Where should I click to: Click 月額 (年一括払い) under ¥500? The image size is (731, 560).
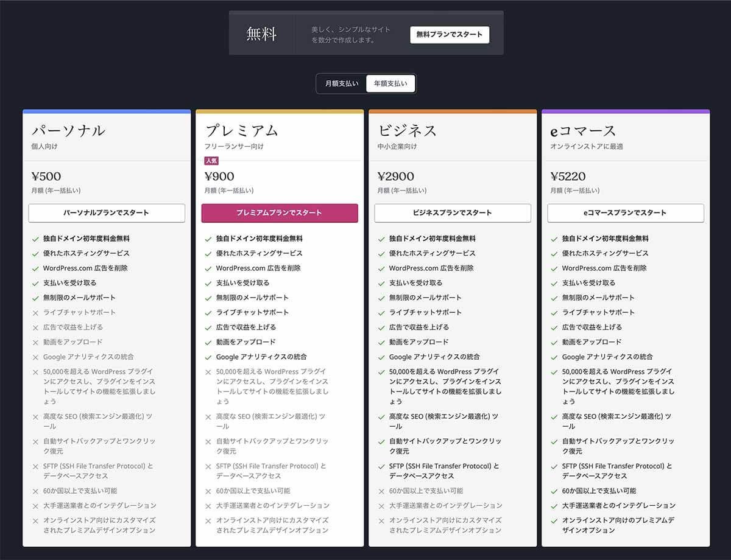56,191
